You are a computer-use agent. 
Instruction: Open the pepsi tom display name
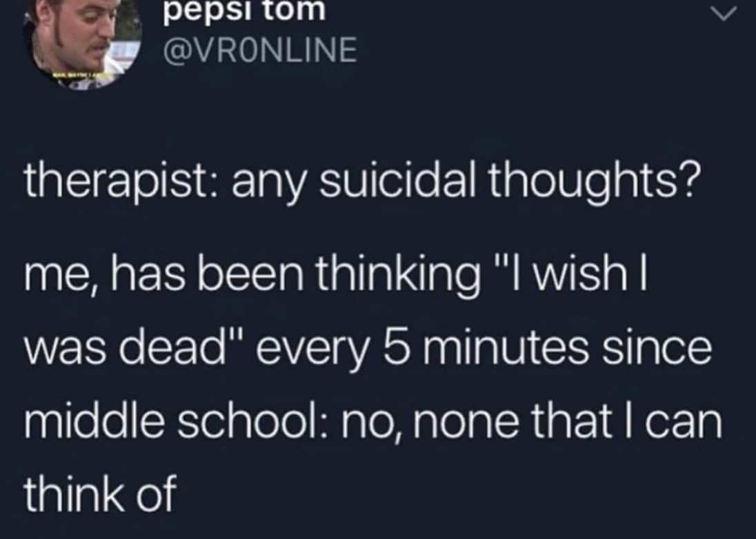[243, 11]
